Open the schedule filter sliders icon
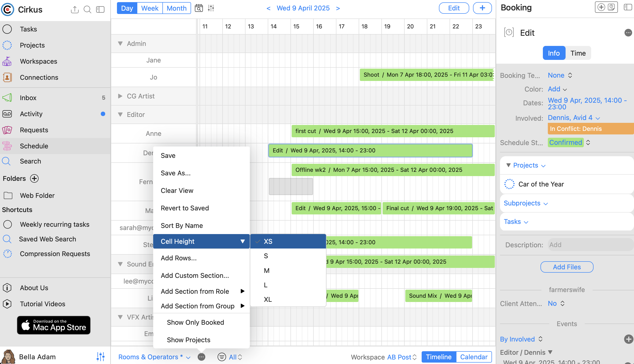Image resolution: width=634 pixels, height=364 pixels. point(211,8)
